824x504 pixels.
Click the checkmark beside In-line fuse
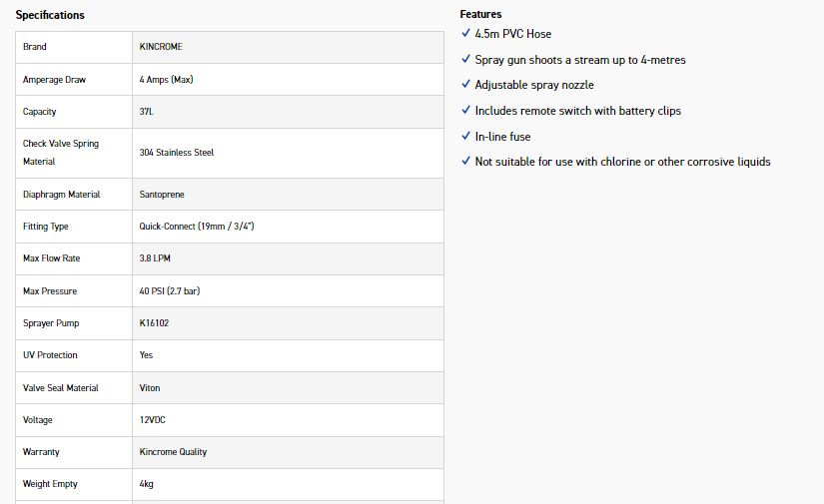pos(465,136)
